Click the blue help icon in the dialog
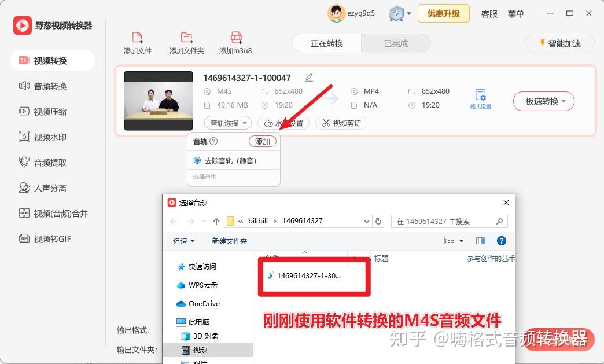 click(x=501, y=241)
